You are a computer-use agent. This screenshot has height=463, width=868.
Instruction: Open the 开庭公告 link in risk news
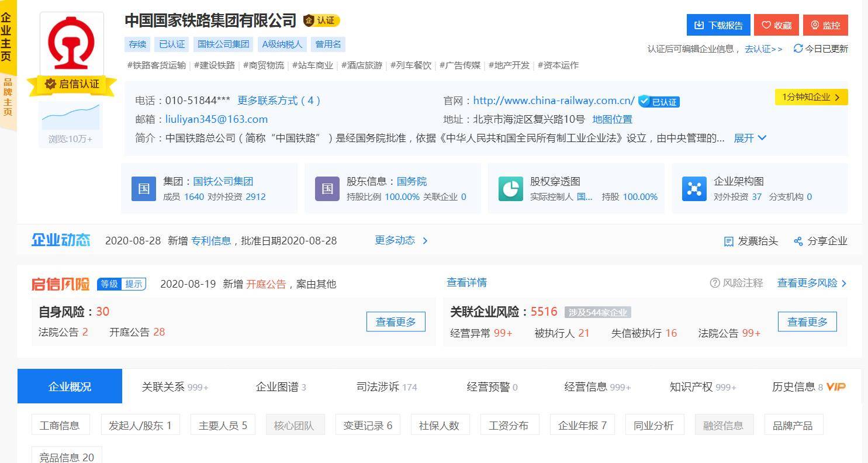click(x=266, y=284)
